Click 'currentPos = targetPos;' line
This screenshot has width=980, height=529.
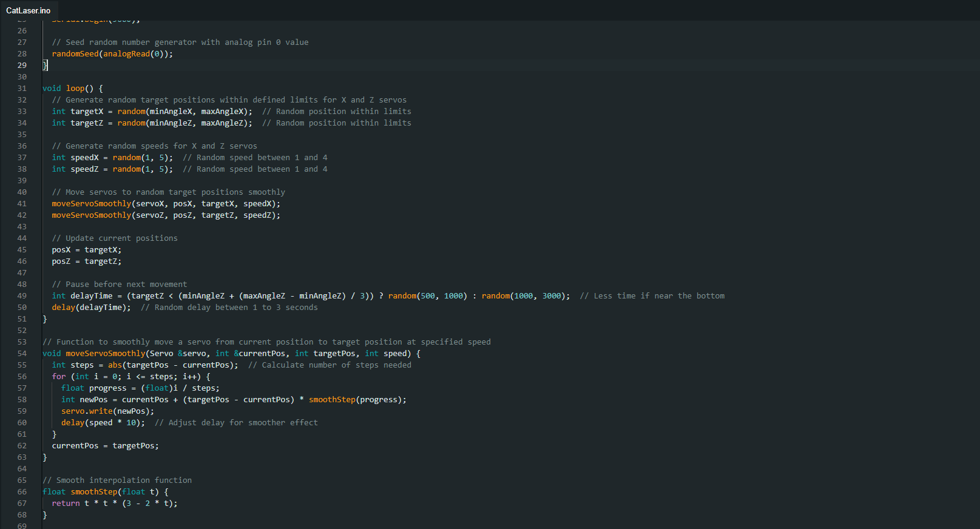pyautogui.click(x=105, y=446)
